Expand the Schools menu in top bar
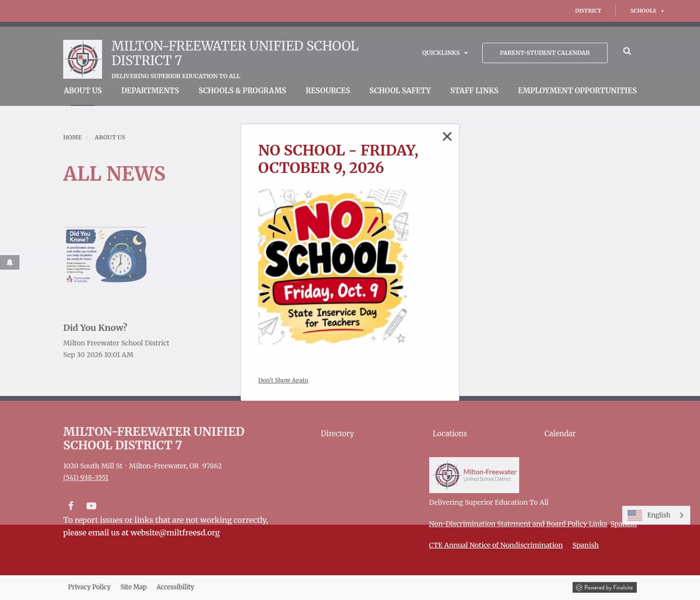 [x=647, y=11]
